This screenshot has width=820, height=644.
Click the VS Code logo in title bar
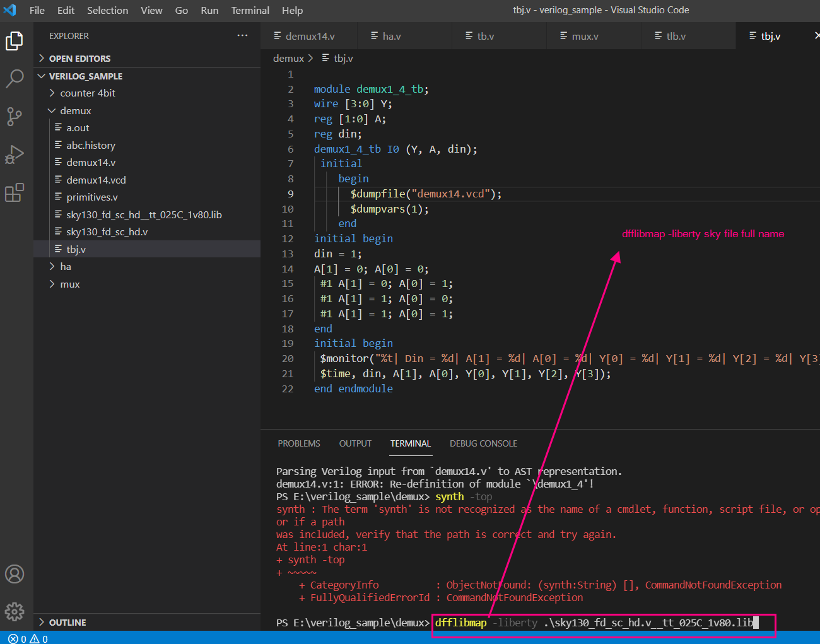tap(10, 10)
